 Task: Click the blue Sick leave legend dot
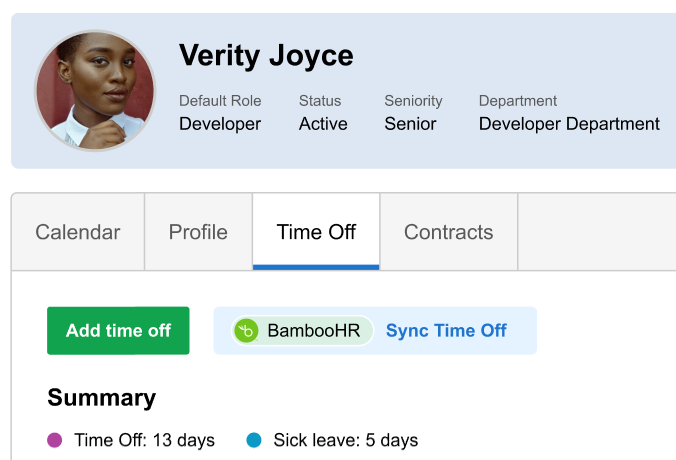pyautogui.click(x=254, y=440)
